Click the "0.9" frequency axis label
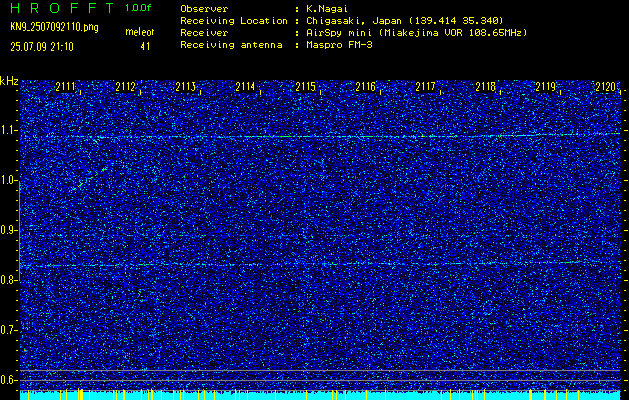Screen dimensions: 629x400 point(9,230)
